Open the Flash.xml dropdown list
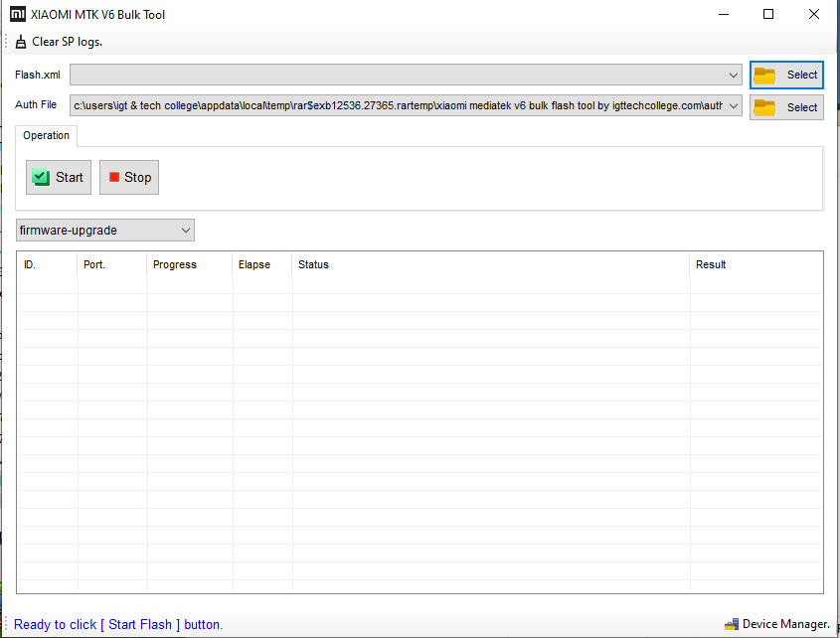840x638 pixels. [x=734, y=75]
